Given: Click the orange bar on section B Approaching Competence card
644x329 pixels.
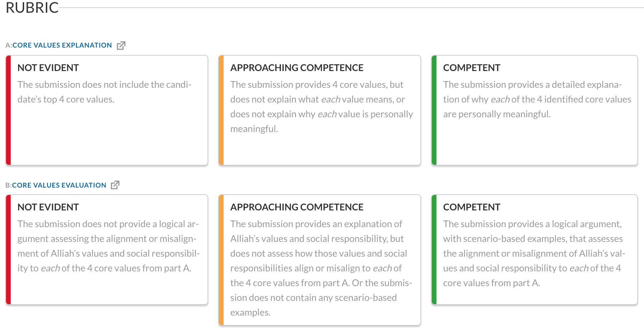Looking at the screenshot, I should 221,260.
